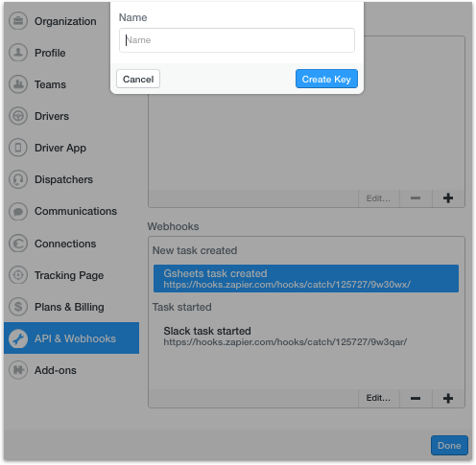The height and width of the screenshot is (465, 476).
Task: Go to the Connections settings section
Action: click(x=65, y=244)
